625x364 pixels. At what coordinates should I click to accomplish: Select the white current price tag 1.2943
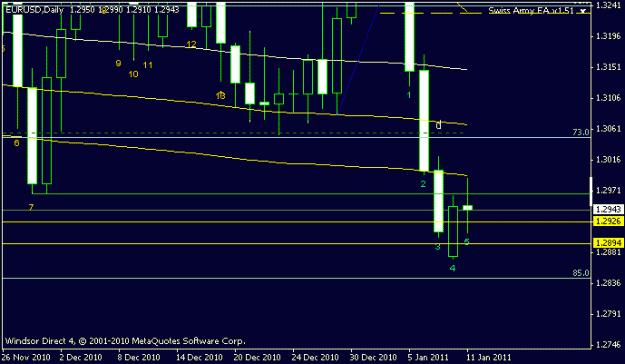click(x=608, y=209)
